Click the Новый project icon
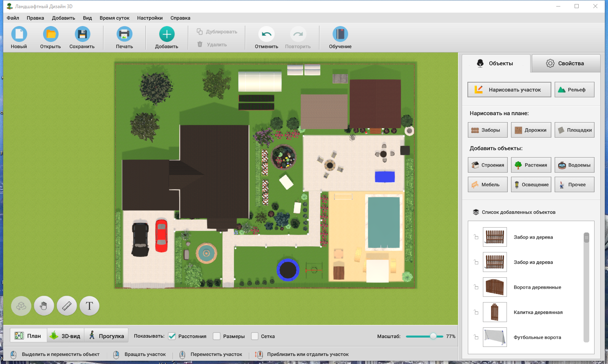Image resolution: width=608 pixels, height=364 pixels. pos(19,34)
